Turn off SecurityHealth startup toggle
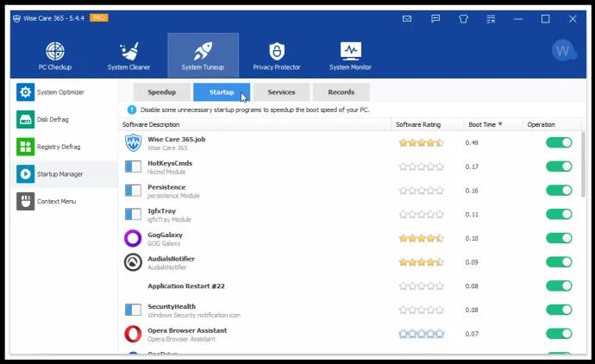Image resolution: width=595 pixels, height=364 pixels. point(559,311)
